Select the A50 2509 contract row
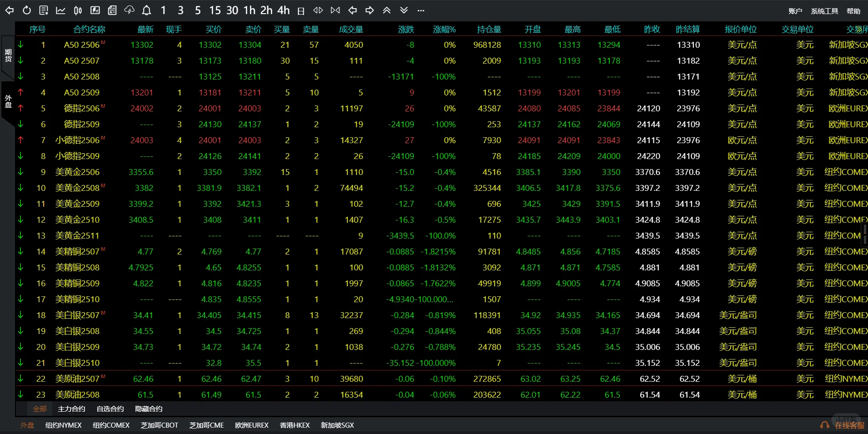 point(442,93)
